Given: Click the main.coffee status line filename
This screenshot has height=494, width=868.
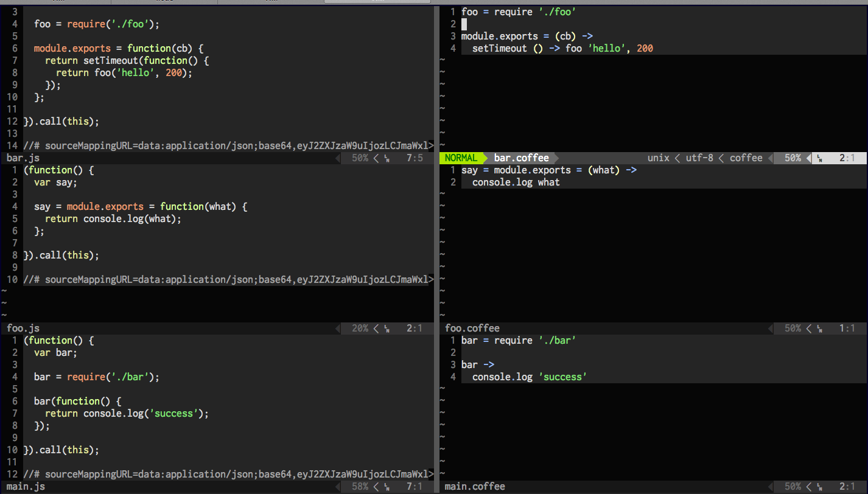Looking at the screenshot, I should [x=475, y=487].
